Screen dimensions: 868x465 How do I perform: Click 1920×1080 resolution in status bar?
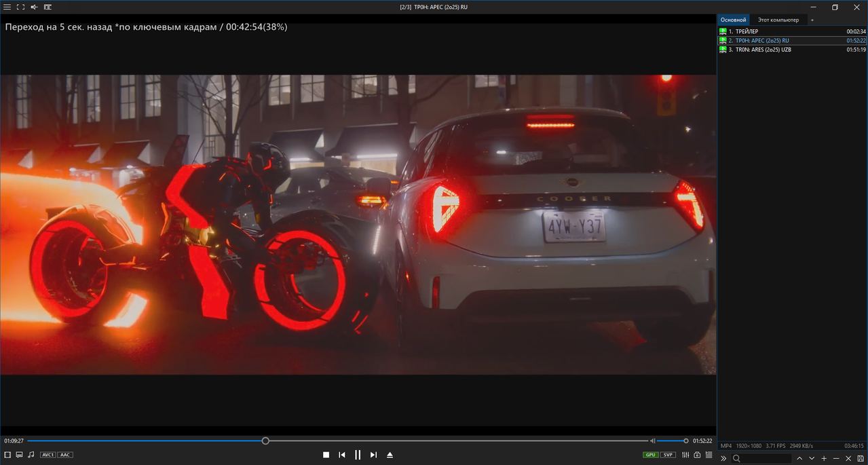click(750, 446)
